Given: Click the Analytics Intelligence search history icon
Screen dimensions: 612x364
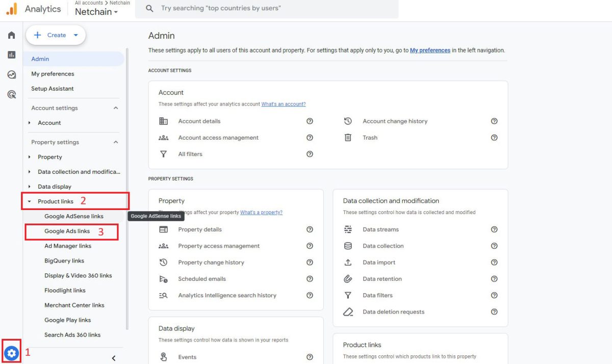Looking at the screenshot, I should (x=163, y=295).
